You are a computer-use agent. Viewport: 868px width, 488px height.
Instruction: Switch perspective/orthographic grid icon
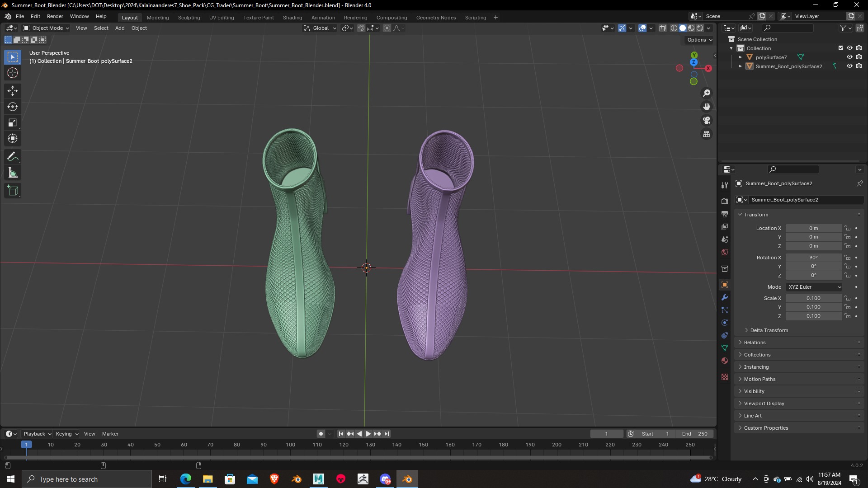click(707, 134)
